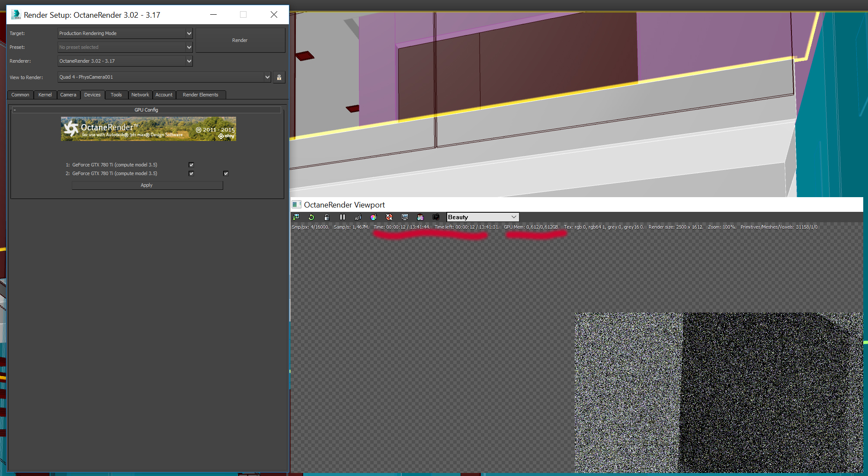Select the AF autofocus picker tool
Screen dimensions: 868x476
pos(358,217)
